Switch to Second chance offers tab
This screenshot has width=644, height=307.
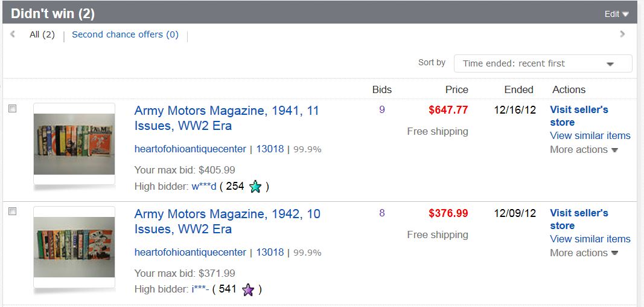(x=125, y=34)
